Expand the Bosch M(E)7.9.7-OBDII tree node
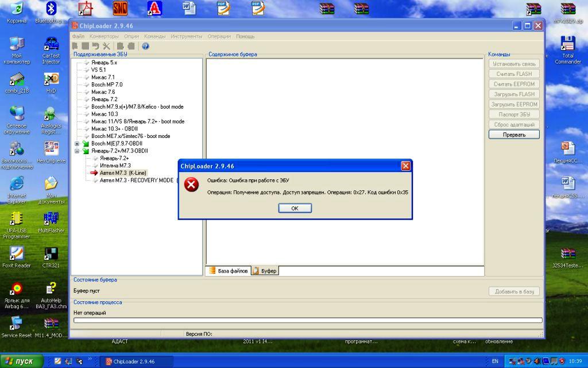 (x=77, y=144)
